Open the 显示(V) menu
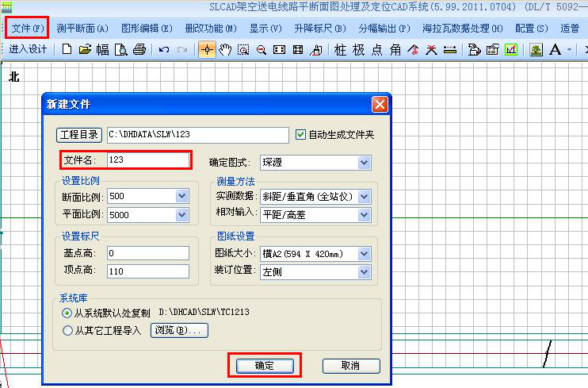588x388 pixels. pyautogui.click(x=265, y=29)
